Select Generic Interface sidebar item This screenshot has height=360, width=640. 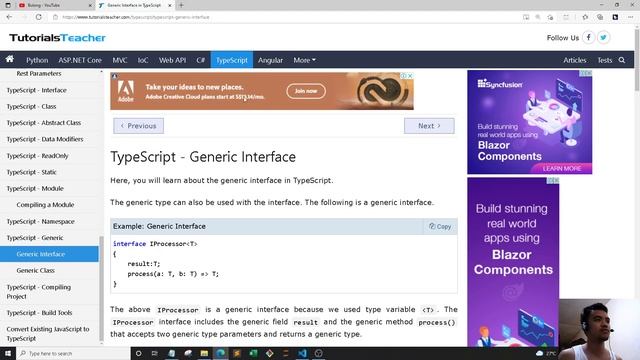49,254
